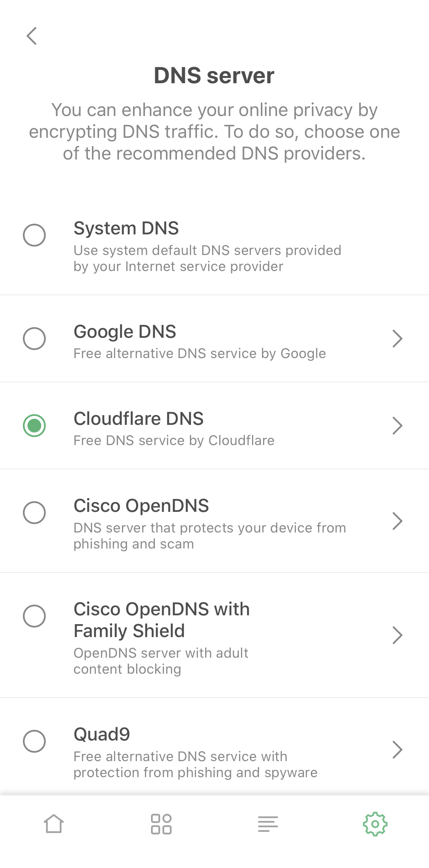Tap the Google DNS description text
Viewport: 429px width, 868px height.
click(x=199, y=353)
